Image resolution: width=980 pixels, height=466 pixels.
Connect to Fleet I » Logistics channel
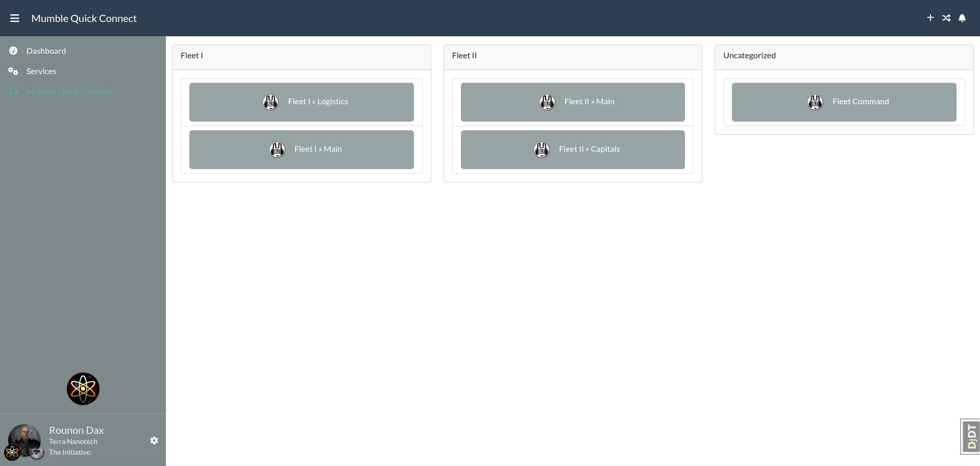pyautogui.click(x=302, y=102)
